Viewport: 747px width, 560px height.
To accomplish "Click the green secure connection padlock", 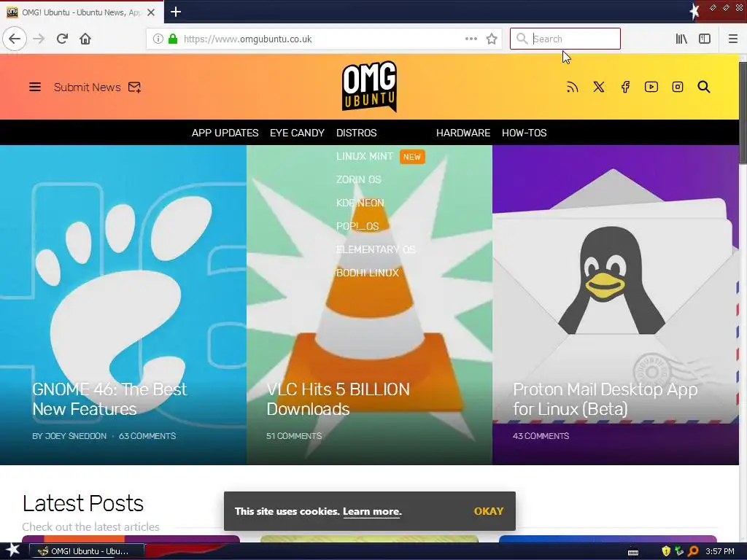I will (x=173, y=39).
